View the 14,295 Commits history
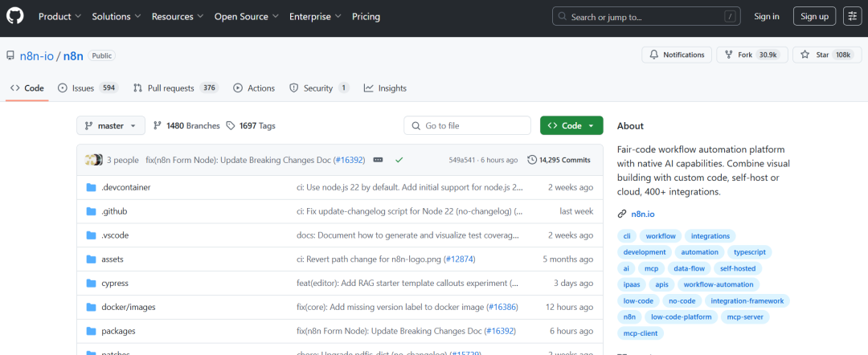 tap(559, 160)
